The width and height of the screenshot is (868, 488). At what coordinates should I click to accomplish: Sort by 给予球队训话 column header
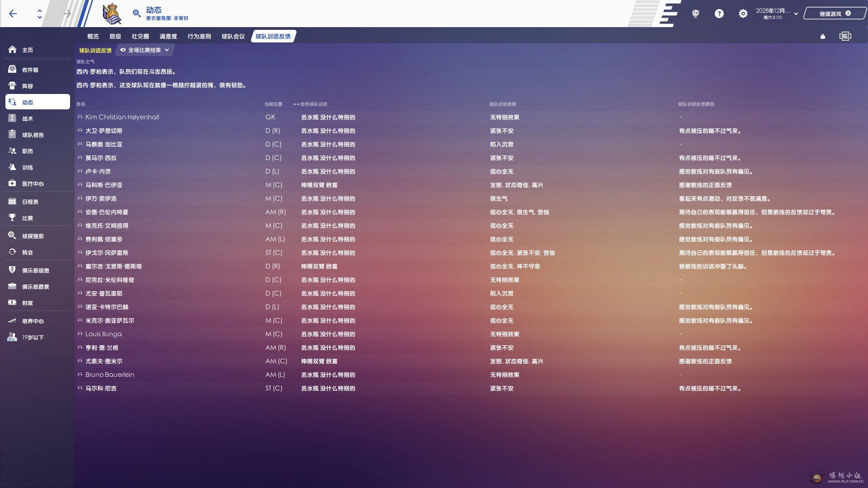313,104
